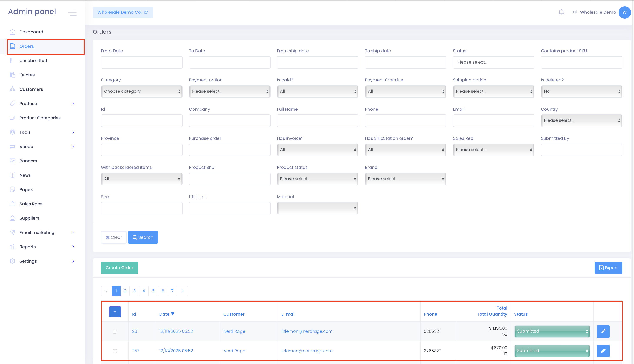This screenshot has width=634, height=364.
Task: Open the blue bulk-select dropdown in table header
Action: tap(115, 312)
